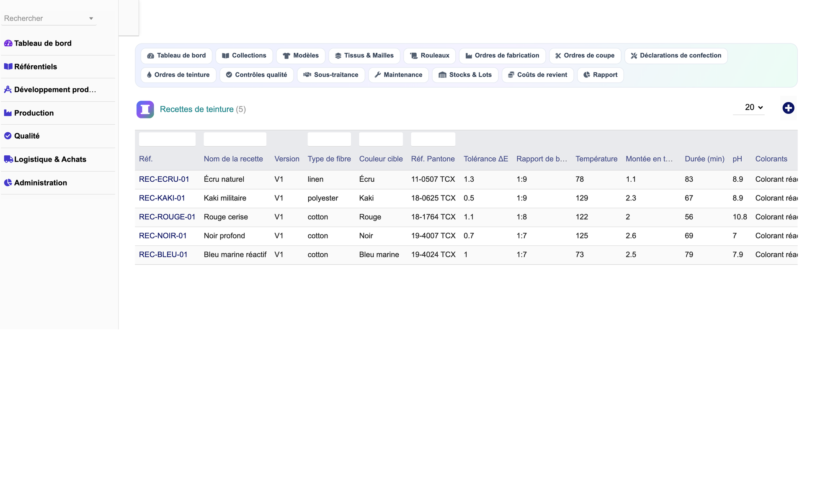Screen dimensions: 815x504
Task: Open recipe link REC-BLEU-01
Action: (163, 255)
